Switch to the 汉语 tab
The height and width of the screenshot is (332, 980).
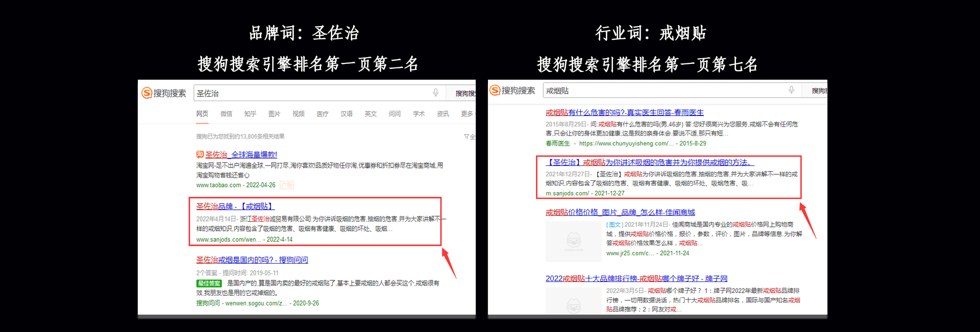pos(347,114)
